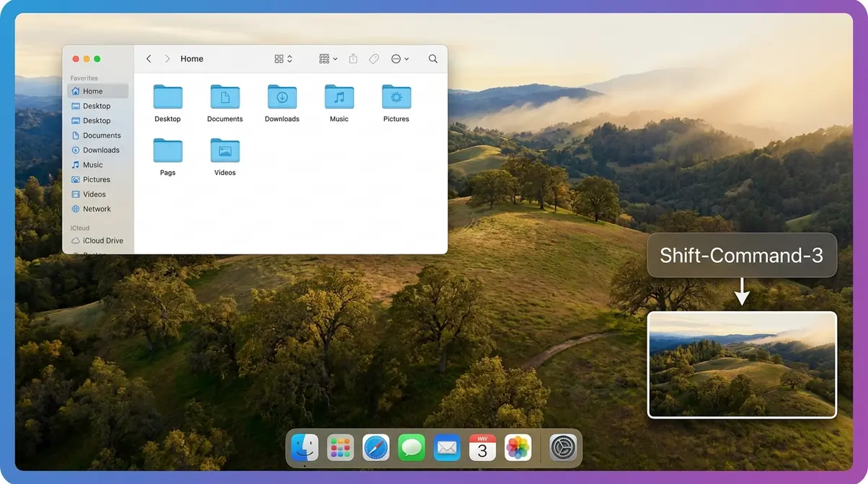Select the Videos folder in the file grid
868x484 pixels.
[x=225, y=157]
